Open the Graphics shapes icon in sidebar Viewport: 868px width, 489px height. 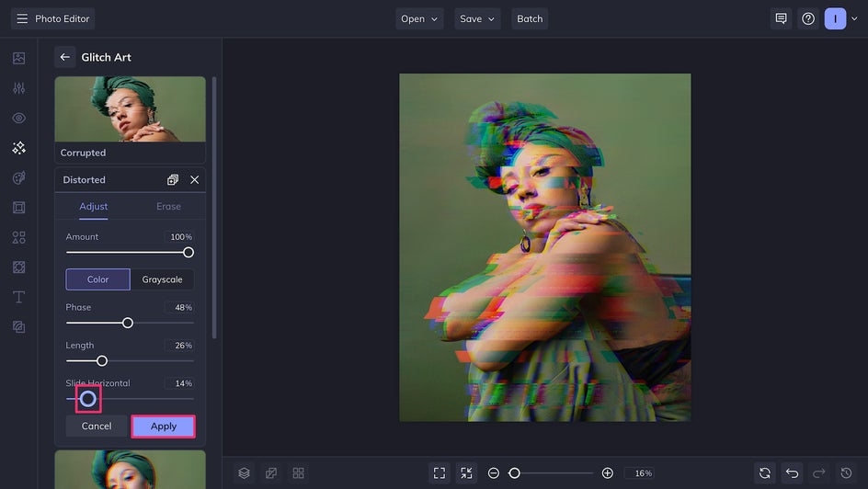18,237
